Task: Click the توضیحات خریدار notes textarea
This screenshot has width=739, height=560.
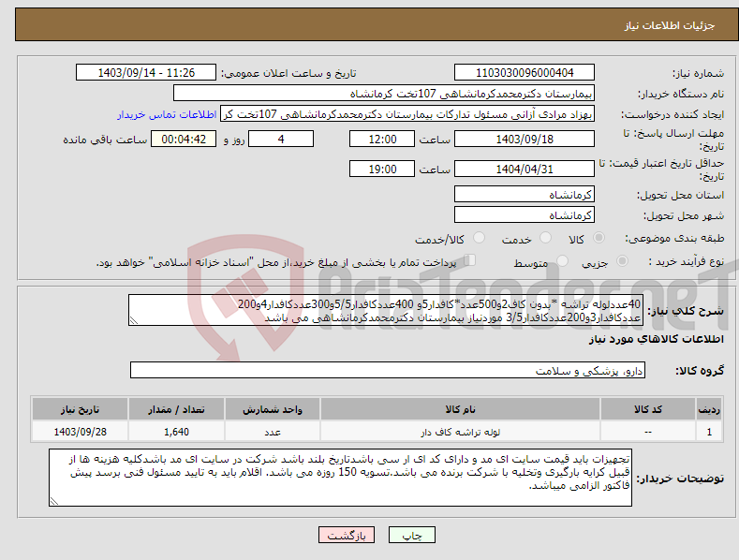Action: click(340, 478)
